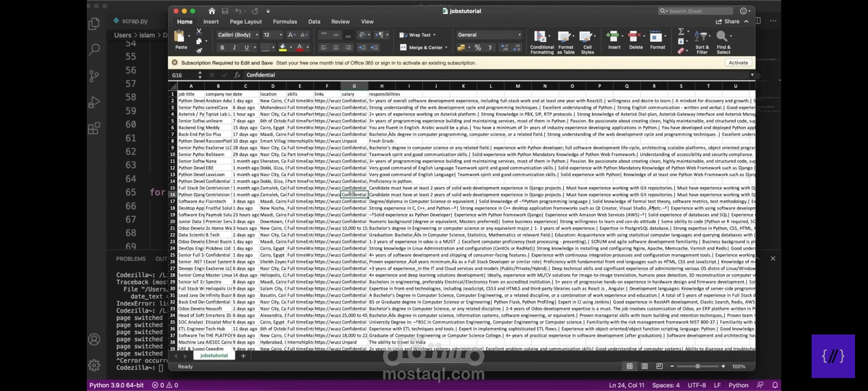Click the Format Painter brush icon

click(x=199, y=51)
